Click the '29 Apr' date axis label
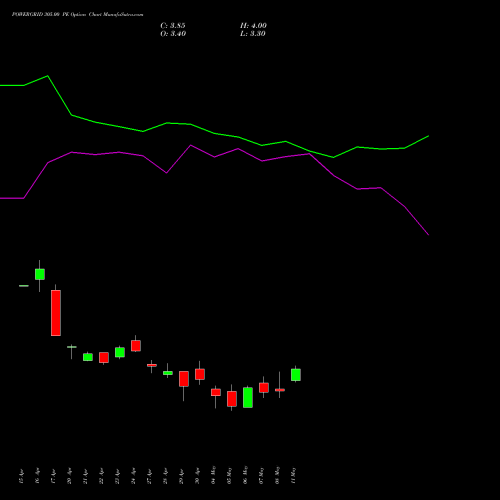The height and width of the screenshot is (500, 500). click(181, 477)
